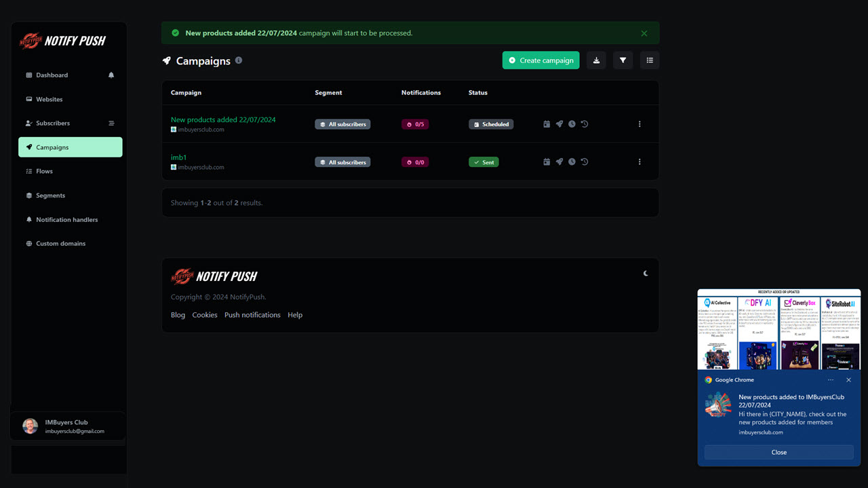Click All subscribers badge for New products campaign
Screen dimensions: 868x488
[x=342, y=124]
